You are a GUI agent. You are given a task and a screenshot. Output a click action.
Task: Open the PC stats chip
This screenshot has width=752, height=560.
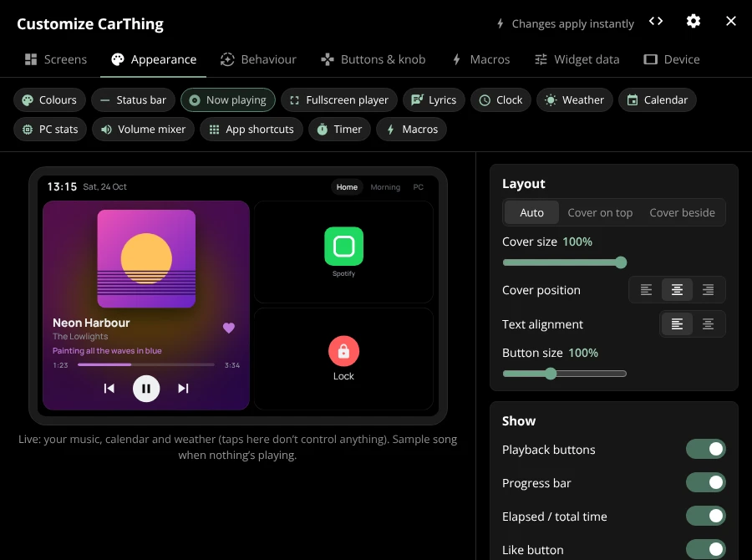point(50,129)
